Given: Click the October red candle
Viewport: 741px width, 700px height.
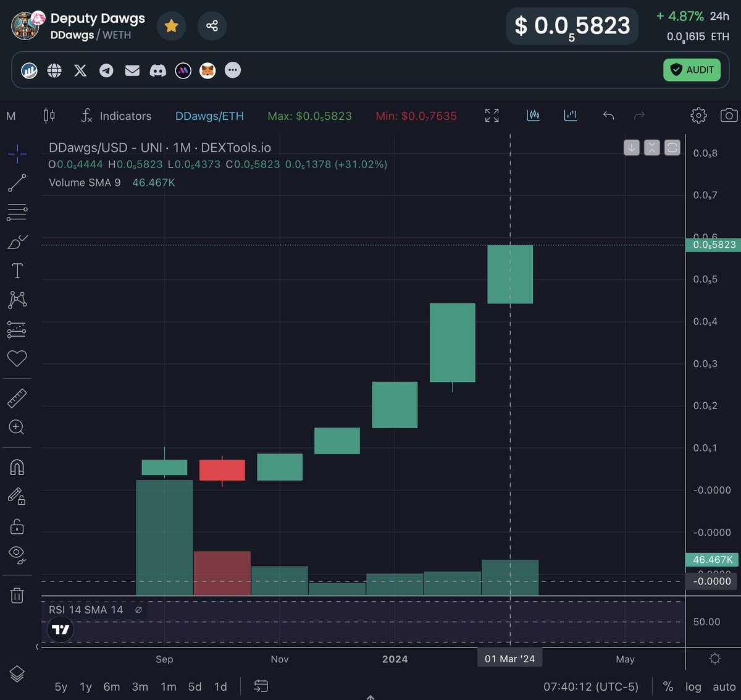Looking at the screenshot, I should tap(222, 470).
